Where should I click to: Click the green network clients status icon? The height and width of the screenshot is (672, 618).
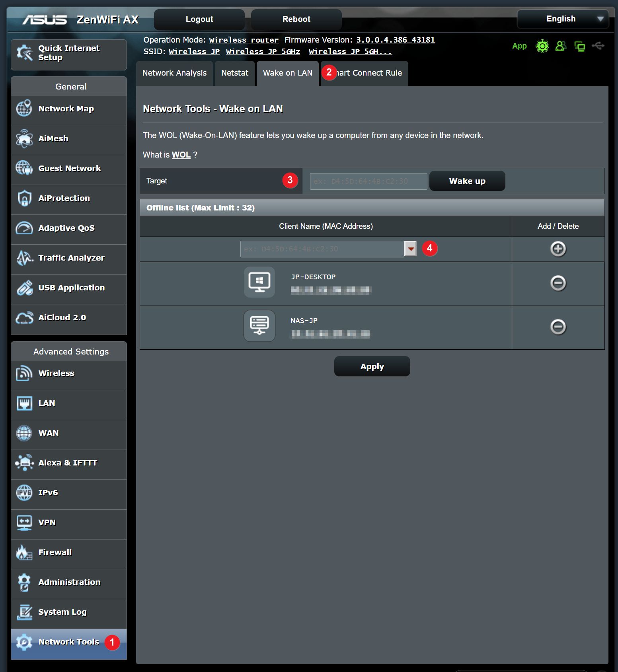580,47
